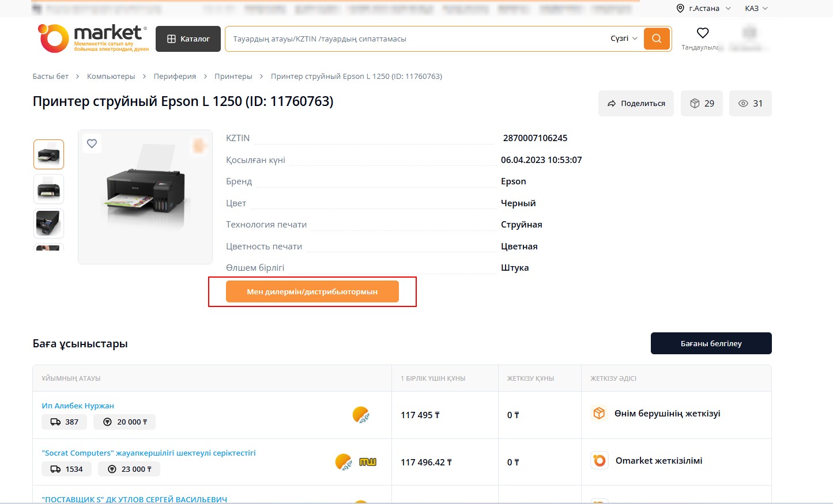Click the Өнім берушінің жеткізуі text

tap(668, 414)
